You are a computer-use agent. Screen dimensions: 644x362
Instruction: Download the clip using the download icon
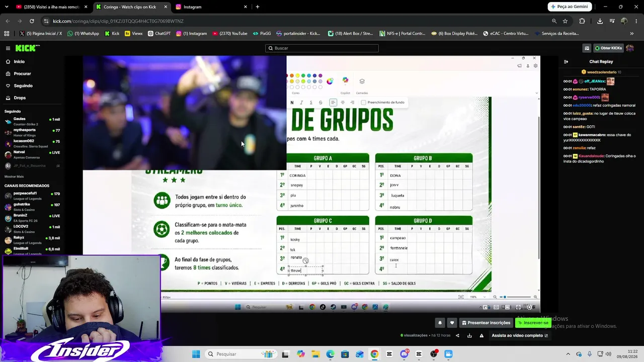click(x=469, y=335)
